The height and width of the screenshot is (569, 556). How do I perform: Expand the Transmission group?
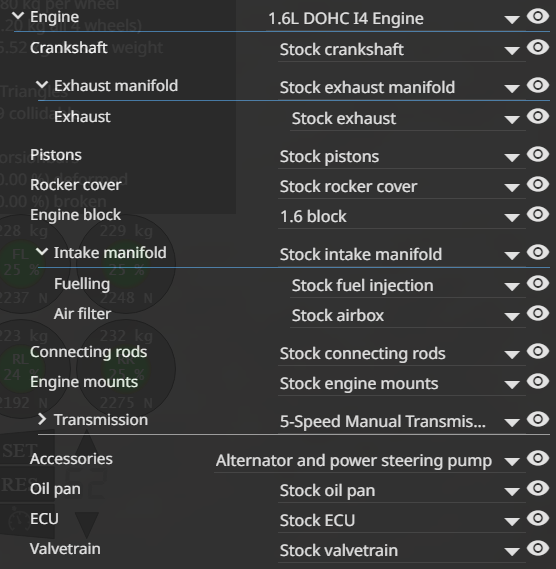pos(42,419)
